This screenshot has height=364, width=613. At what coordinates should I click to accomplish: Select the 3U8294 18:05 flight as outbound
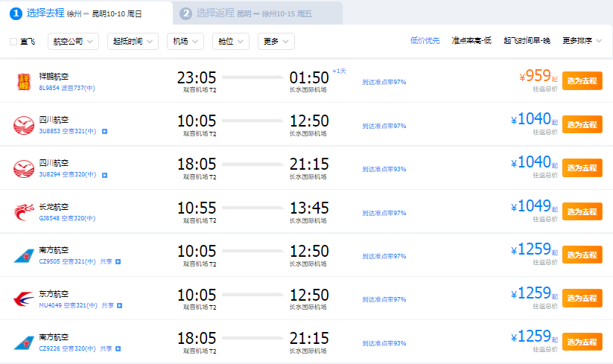pos(582,168)
